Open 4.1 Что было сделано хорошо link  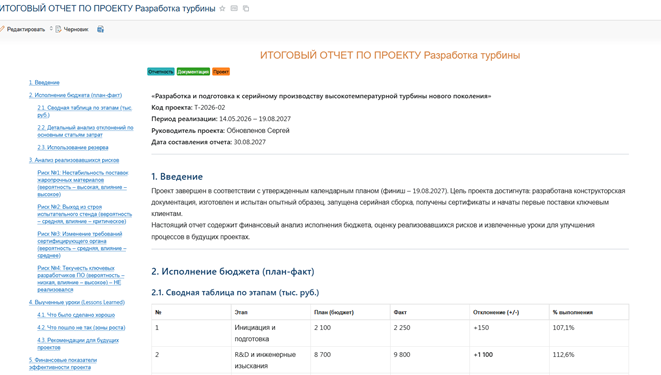click(x=76, y=315)
